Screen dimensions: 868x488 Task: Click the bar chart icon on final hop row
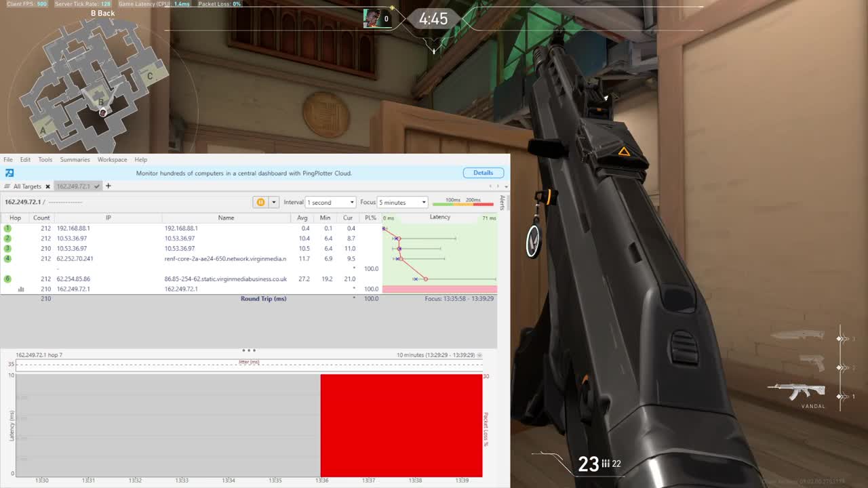[21, 289]
